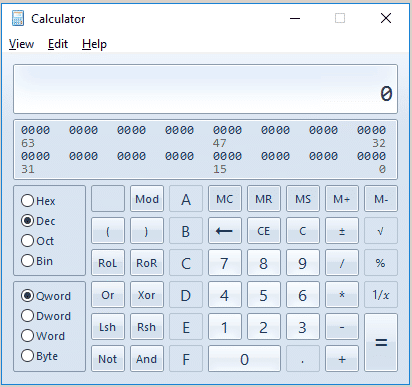Image resolution: width=412 pixels, height=387 pixels.
Task: Click the number 5 key
Action: coord(264,295)
